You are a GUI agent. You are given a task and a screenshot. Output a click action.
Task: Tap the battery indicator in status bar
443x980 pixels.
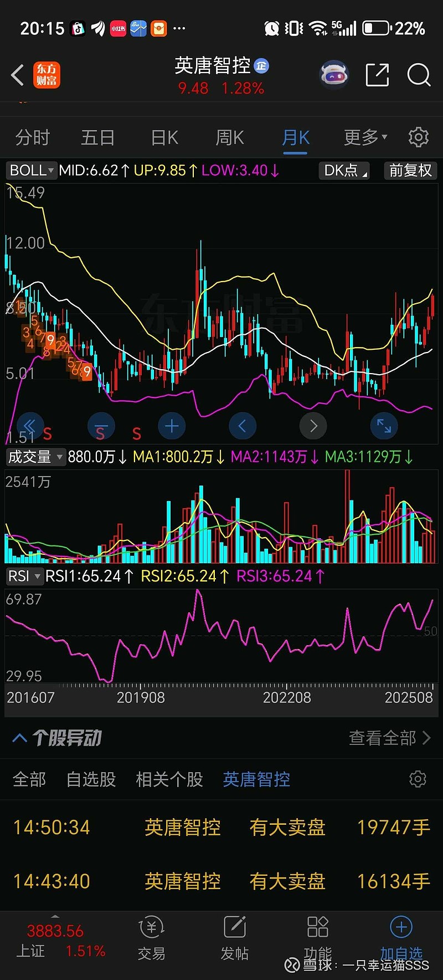pos(377,28)
